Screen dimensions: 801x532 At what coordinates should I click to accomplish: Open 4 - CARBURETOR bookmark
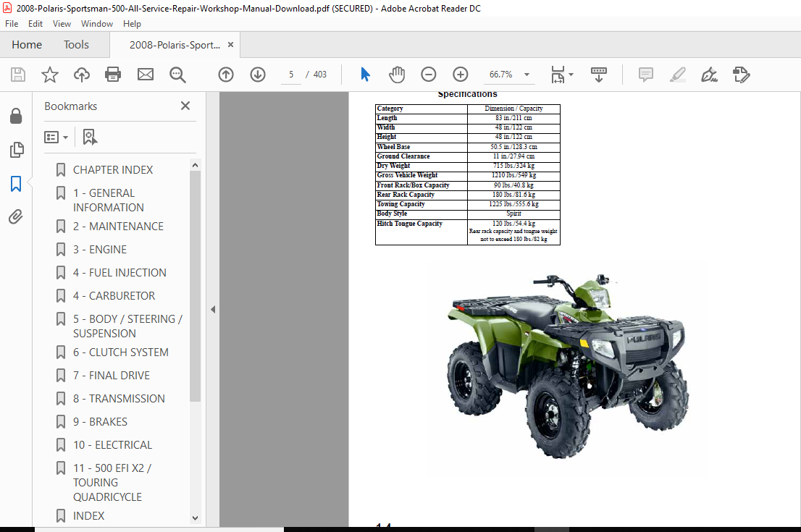click(114, 296)
